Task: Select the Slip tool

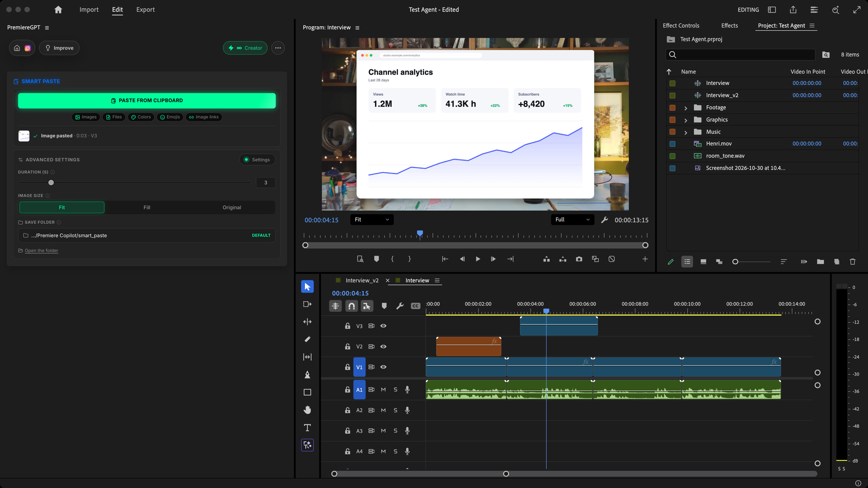Action: 307,357
